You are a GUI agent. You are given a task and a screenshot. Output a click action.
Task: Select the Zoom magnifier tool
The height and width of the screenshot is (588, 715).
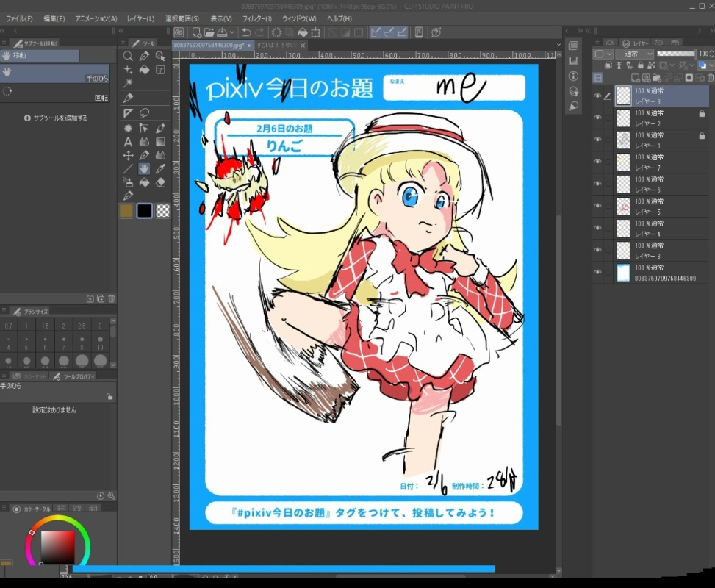click(x=128, y=56)
